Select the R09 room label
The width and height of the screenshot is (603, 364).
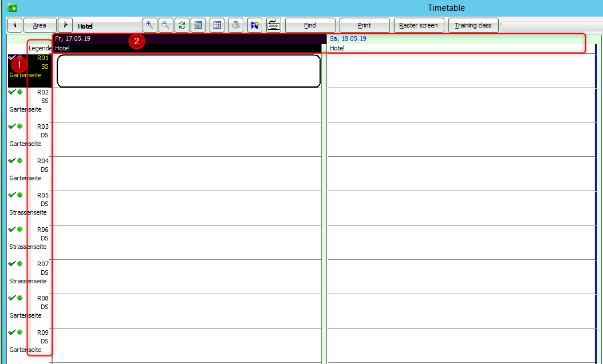(43, 333)
